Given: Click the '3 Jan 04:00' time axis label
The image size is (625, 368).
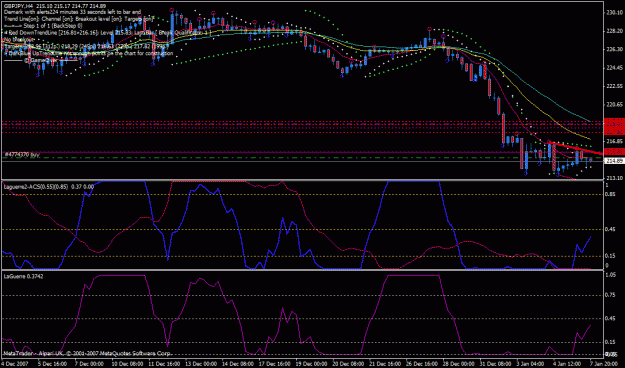Looking at the screenshot, I should 531,364.
